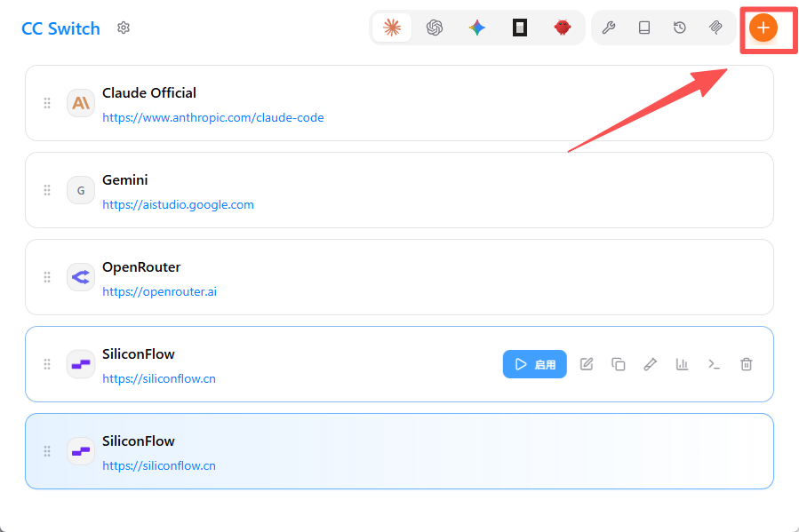Delete SiliconFlow with the trash icon
Viewport: 799px width, 532px height.
(746, 364)
